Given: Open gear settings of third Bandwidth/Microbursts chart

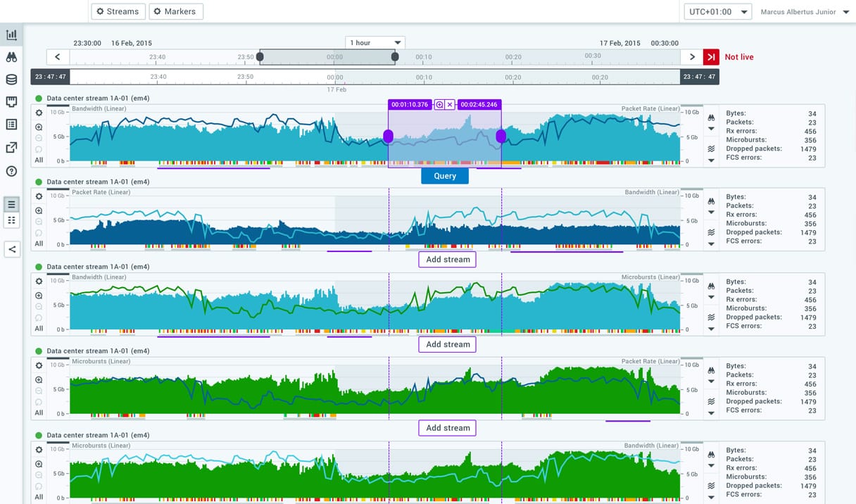Looking at the screenshot, I should click(39, 281).
